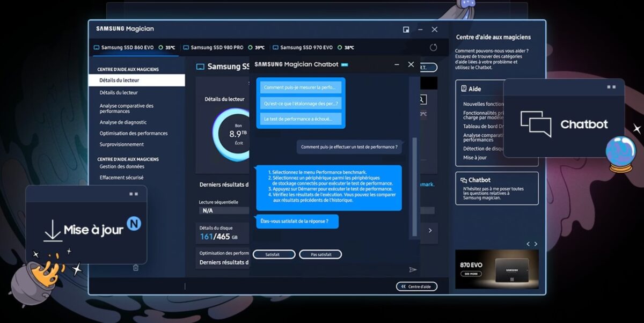Open Effacement sécurisé in sidebar

pyautogui.click(x=121, y=178)
